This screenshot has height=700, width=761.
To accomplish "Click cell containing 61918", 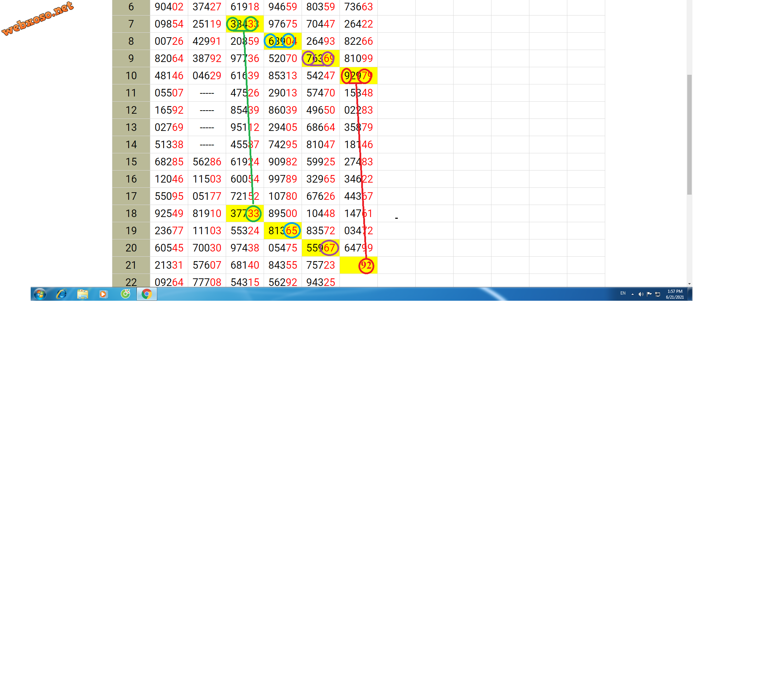I will (245, 7).
